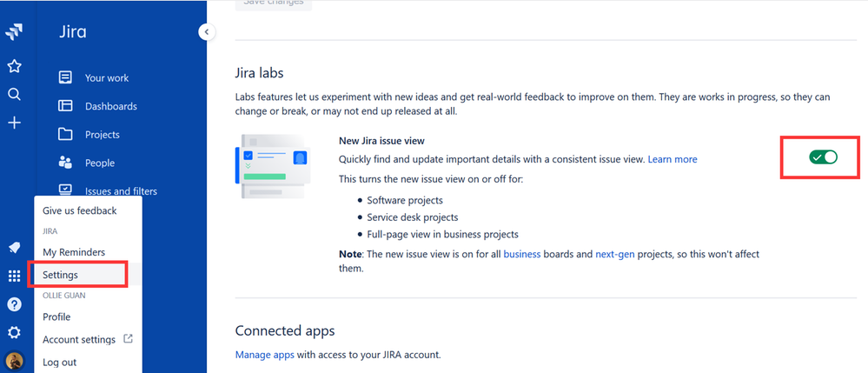Click the Learn more link

click(673, 159)
